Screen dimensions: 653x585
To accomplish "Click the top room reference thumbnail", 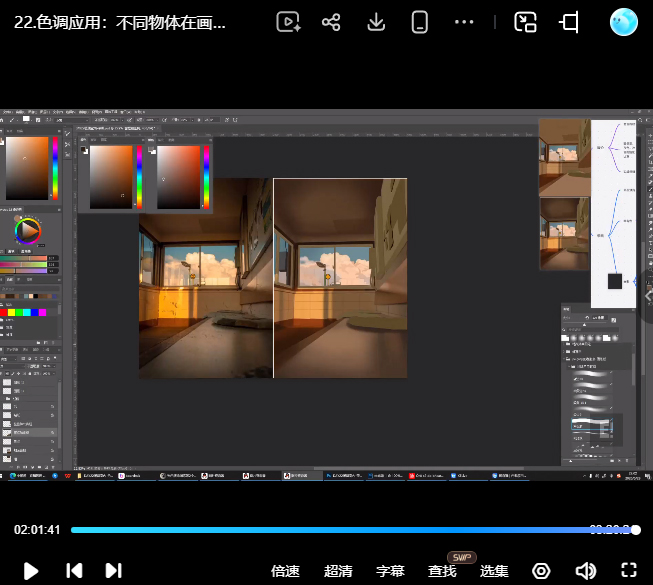I will [565, 157].
